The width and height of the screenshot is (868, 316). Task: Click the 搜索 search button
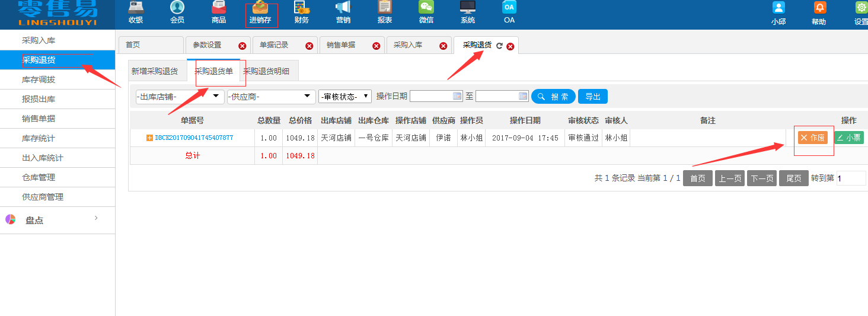[553, 97]
